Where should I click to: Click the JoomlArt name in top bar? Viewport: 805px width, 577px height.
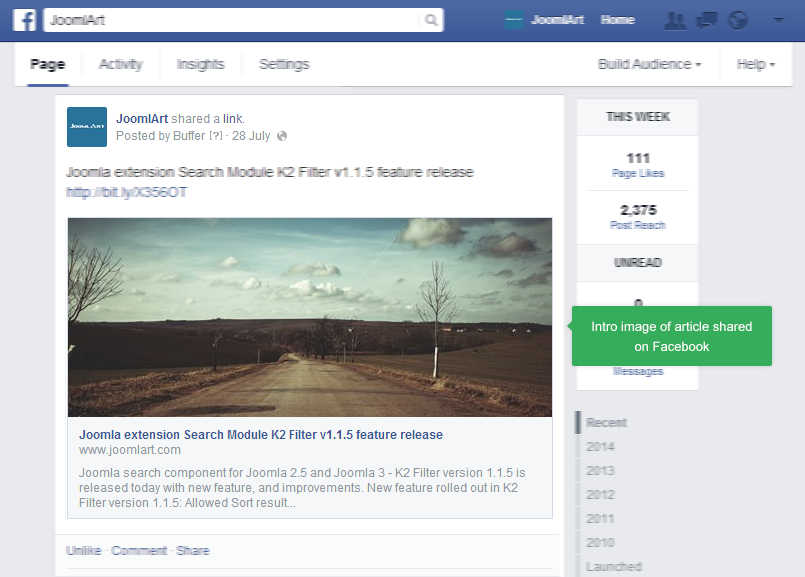(557, 20)
